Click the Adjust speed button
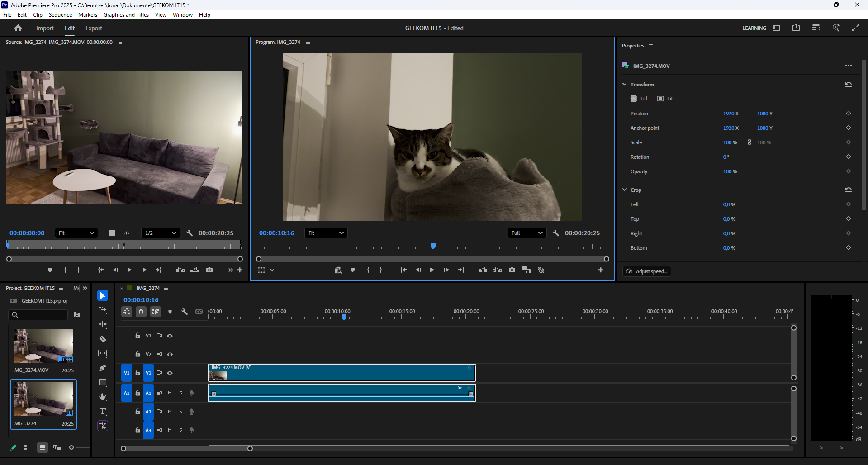Viewport: 868px width, 465px height. [647, 271]
